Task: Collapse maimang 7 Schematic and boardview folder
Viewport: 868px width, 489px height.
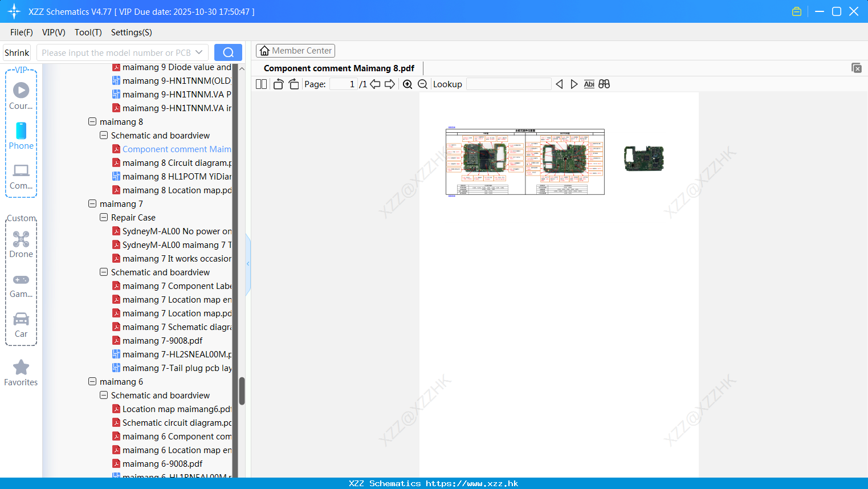Action: click(x=104, y=272)
